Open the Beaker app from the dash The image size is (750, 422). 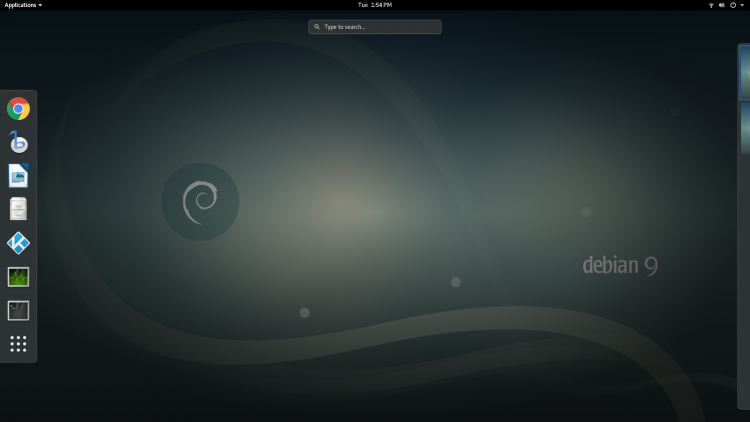(18, 143)
